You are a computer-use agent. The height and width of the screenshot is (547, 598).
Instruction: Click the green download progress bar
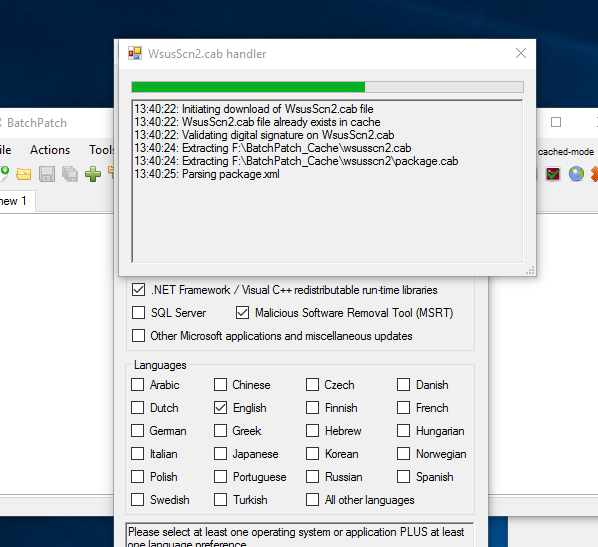[327, 87]
